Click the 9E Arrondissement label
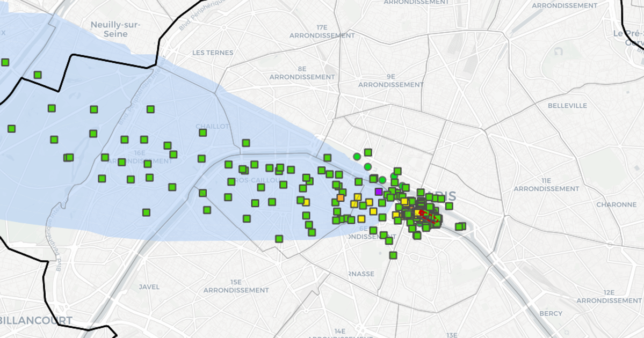The width and height of the screenshot is (644, 338). [390, 81]
